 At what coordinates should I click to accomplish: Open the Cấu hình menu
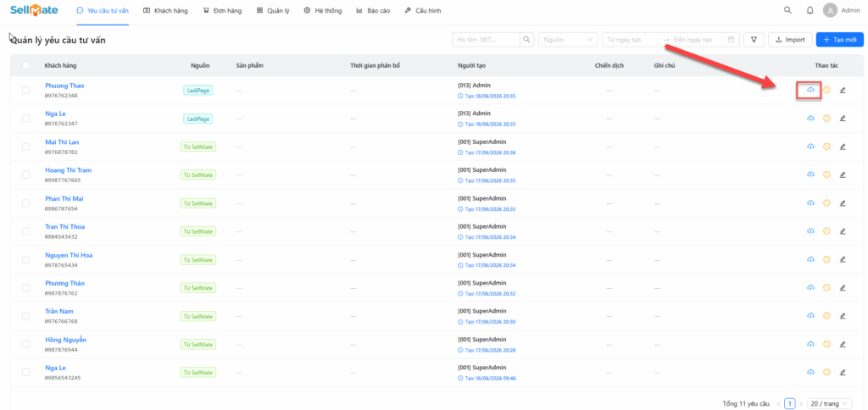click(x=423, y=10)
